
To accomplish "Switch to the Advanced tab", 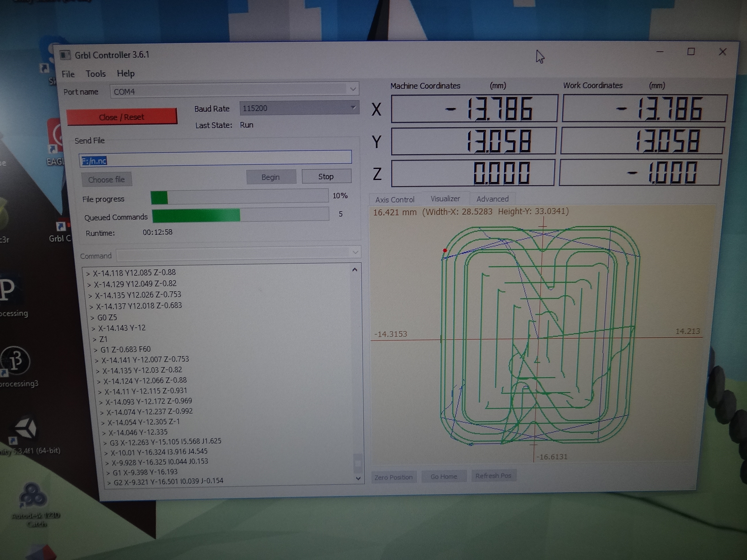I will (492, 199).
